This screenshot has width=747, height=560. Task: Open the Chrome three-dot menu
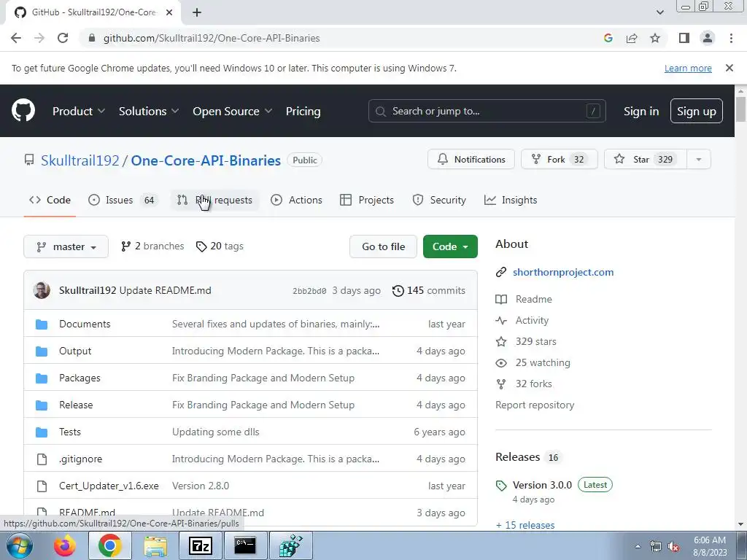click(731, 38)
